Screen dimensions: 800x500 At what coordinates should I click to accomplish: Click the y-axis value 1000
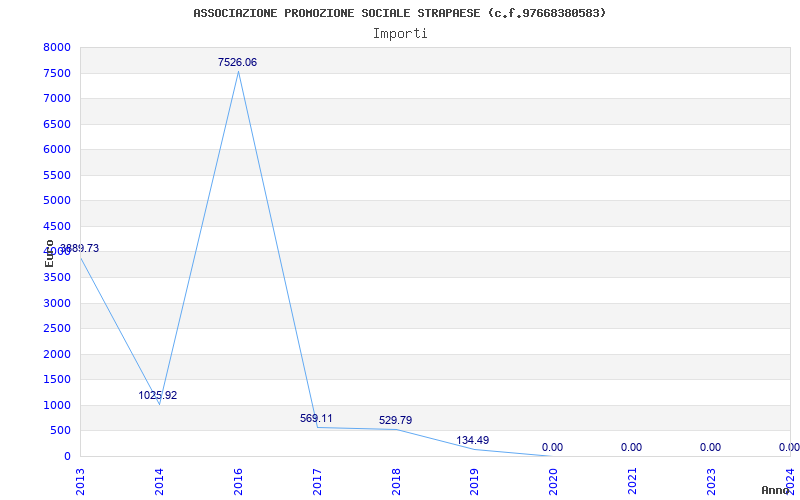[x=57, y=405]
